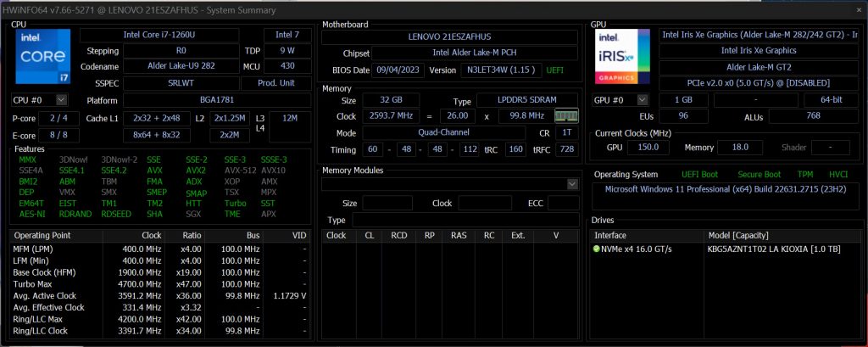The height and width of the screenshot is (347, 868).
Task: Click the 1.1729 V VID value
Action: [x=290, y=296]
